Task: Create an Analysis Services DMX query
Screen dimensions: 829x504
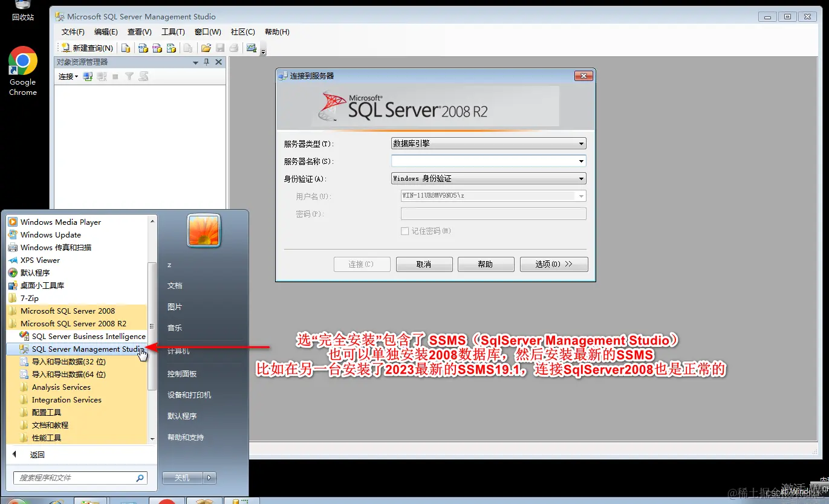Action: point(157,48)
